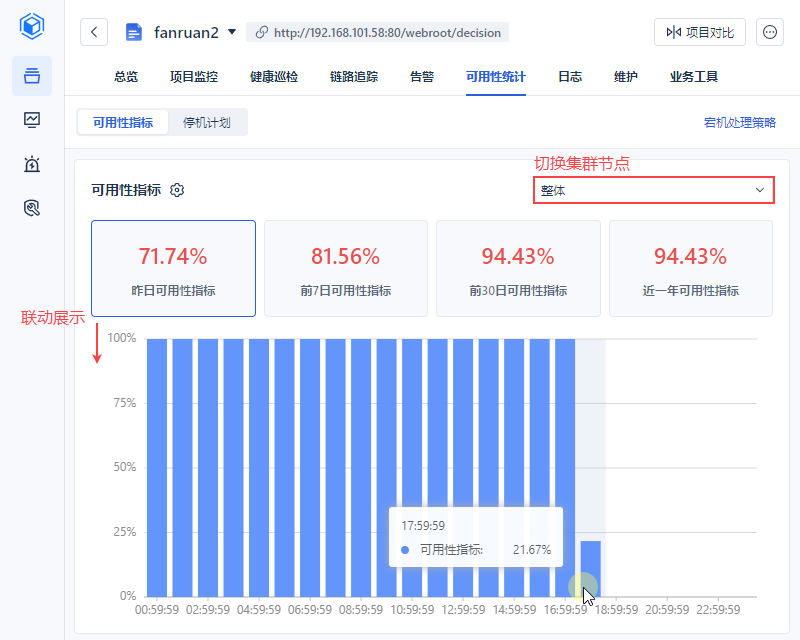Screen dimensions: 800x640
Task: Open the more options ellipsis button
Action: (769, 32)
